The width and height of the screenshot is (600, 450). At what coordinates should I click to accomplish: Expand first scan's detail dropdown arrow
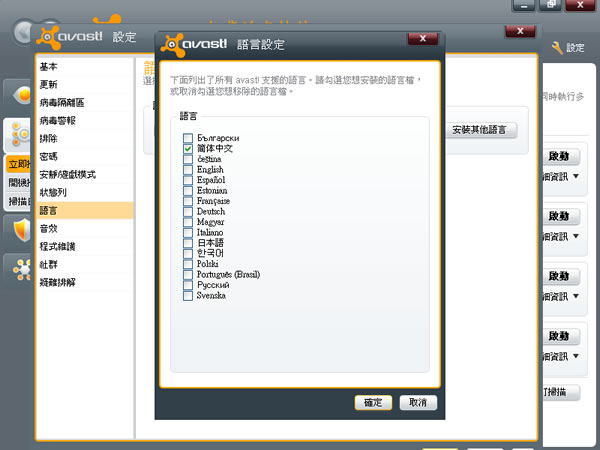(576, 176)
